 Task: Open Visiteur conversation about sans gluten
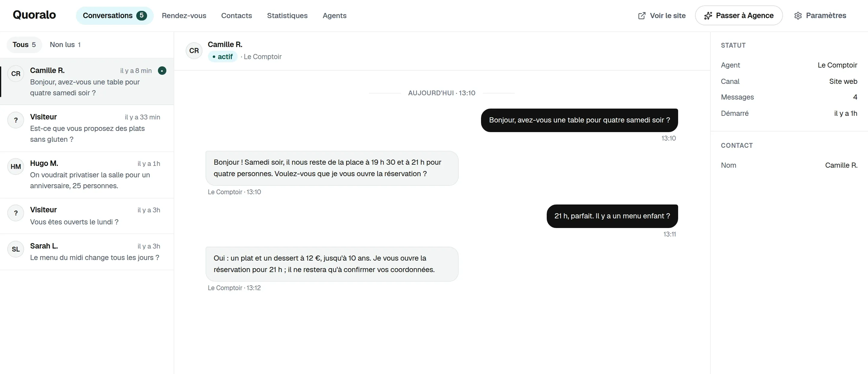click(87, 128)
